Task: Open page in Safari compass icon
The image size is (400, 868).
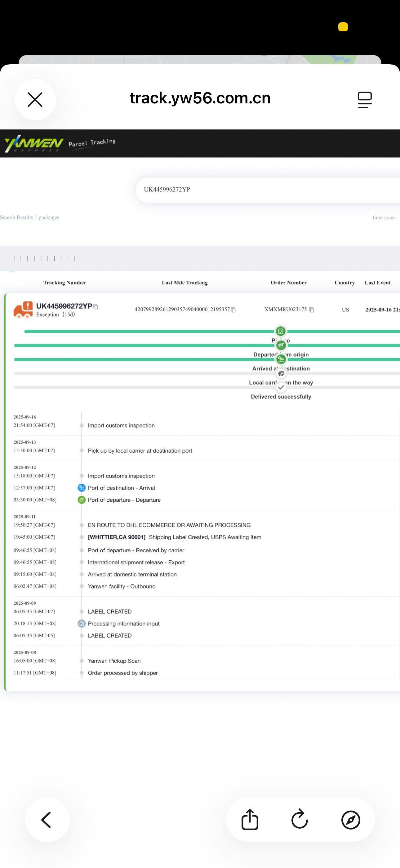Action: [x=350, y=820]
